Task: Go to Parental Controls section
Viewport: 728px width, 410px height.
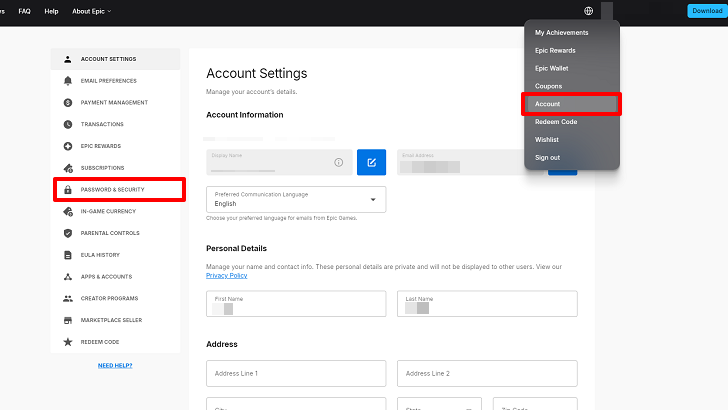Action: coord(115,233)
